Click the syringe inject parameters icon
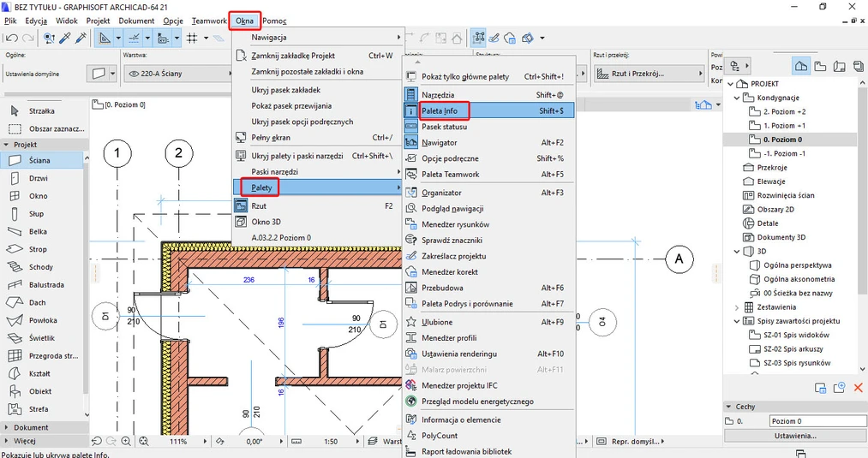The width and height of the screenshot is (868, 458). pyautogui.click(x=81, y=39)
